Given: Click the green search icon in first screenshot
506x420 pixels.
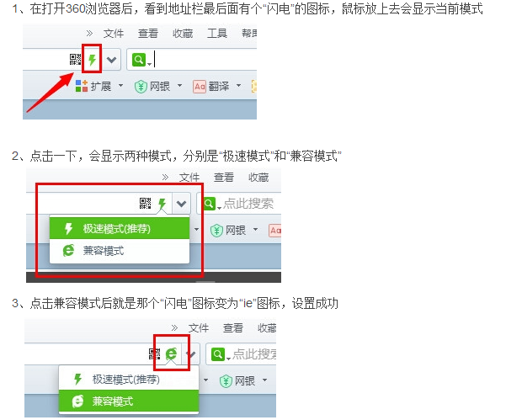Looking at the screenshot, I should [x=139, y=60].
